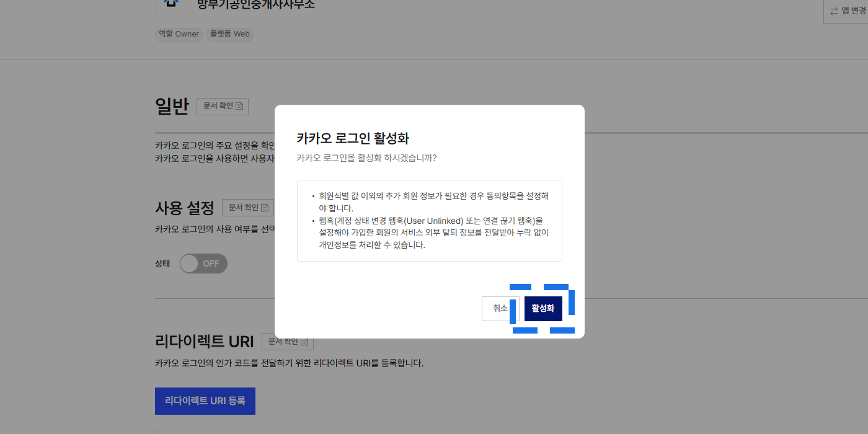
Task: Select the 역할 Owner badge
Action: tap(179, 34)
